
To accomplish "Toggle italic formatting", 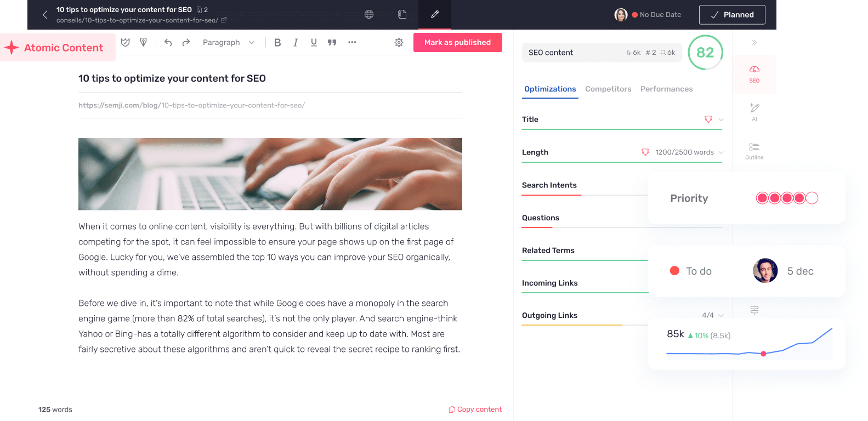I will click(x=296, y=42).
